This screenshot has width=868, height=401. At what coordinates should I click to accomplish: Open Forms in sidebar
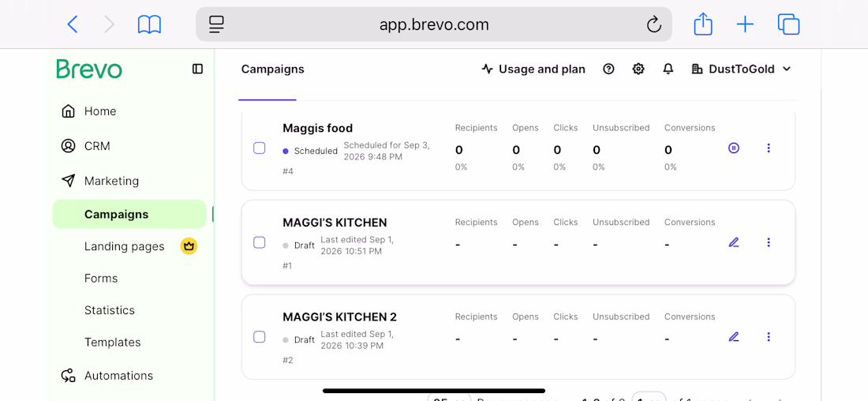click(x=101, y=278)
